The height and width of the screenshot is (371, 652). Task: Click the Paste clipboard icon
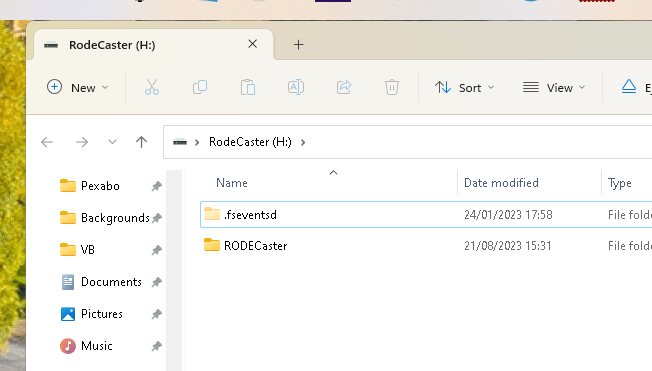(x=248, y=87)
